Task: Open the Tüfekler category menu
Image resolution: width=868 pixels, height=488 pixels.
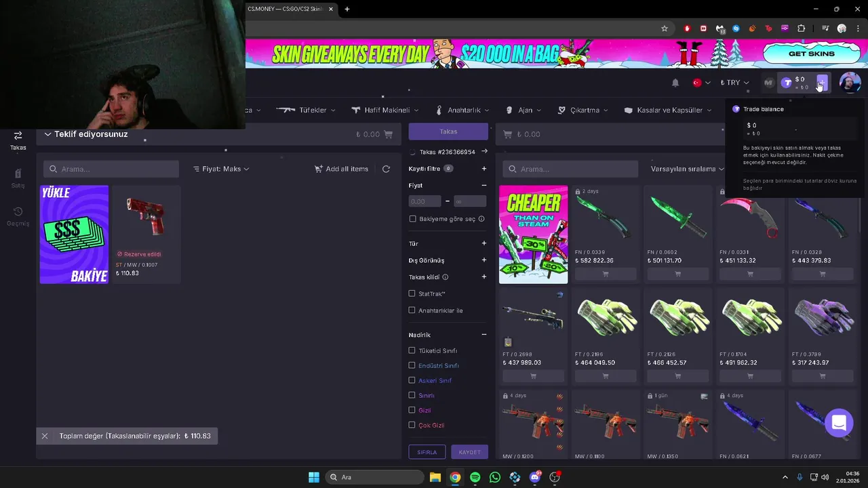Action: tap(305, 110)
